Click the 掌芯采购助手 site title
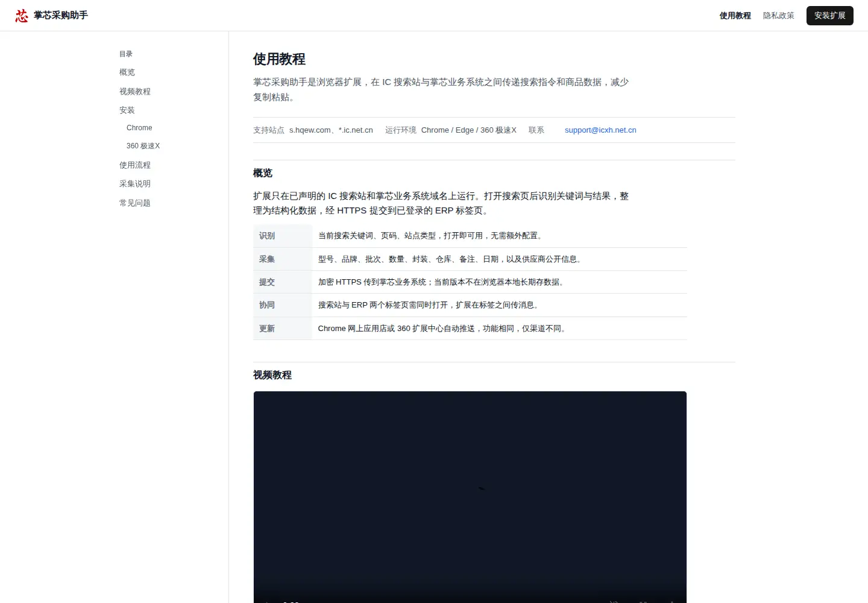 point(61,16)
